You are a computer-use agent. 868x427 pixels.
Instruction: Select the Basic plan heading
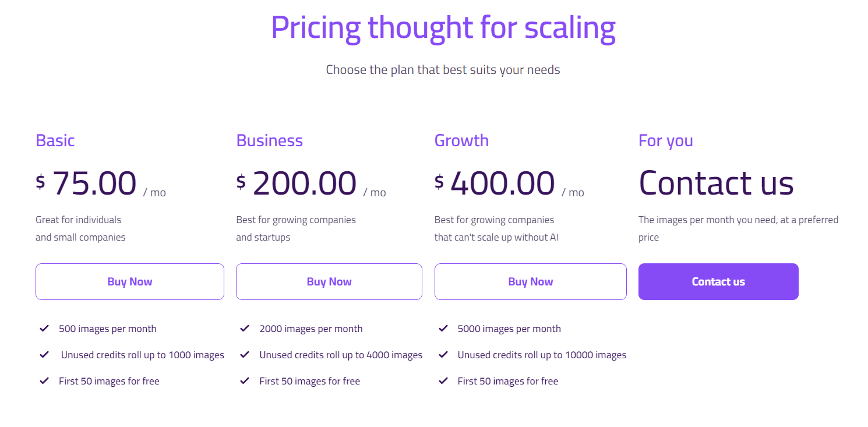(x=55, y=140)
